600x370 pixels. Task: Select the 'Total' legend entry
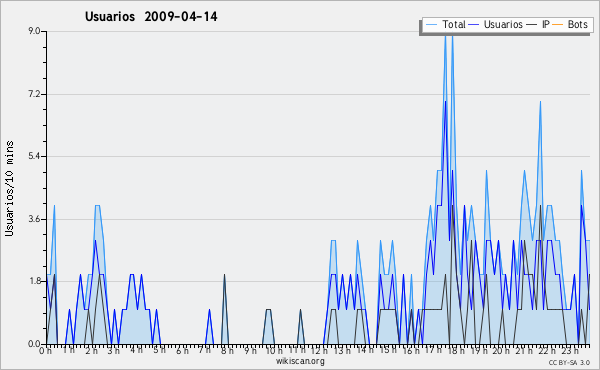pyautogui.click(x=454, y=24)
